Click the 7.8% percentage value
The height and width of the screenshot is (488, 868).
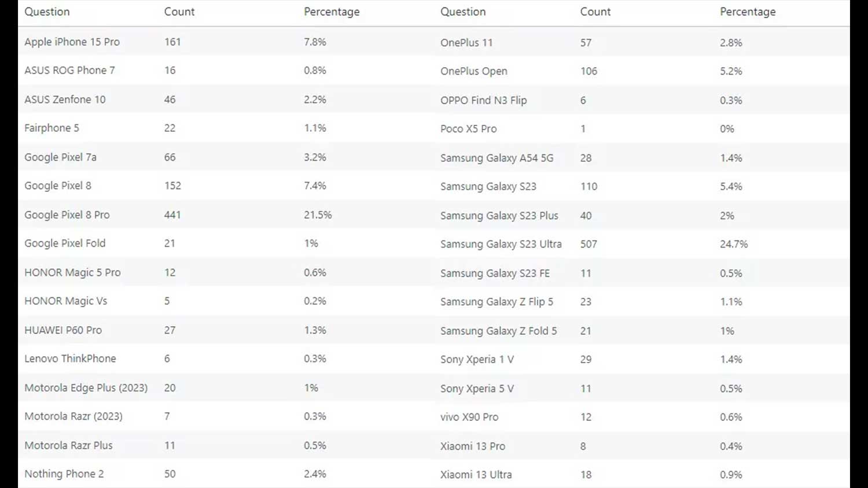pos(315,42)
